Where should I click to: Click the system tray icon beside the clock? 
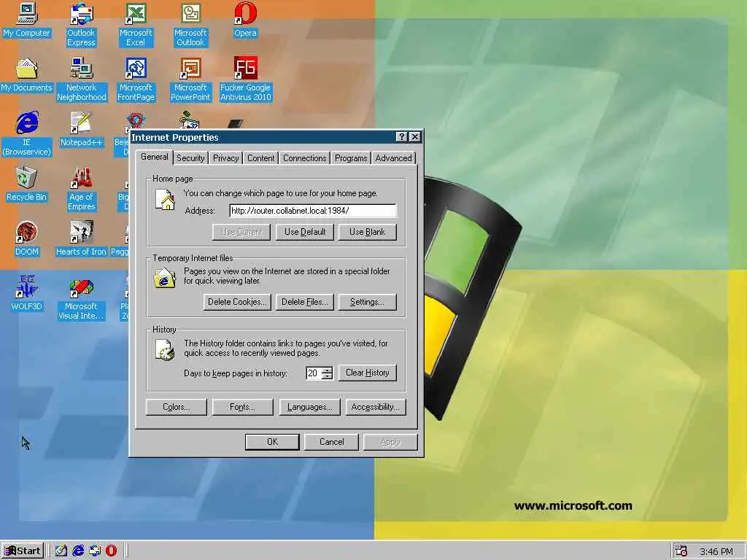[681, 551]
